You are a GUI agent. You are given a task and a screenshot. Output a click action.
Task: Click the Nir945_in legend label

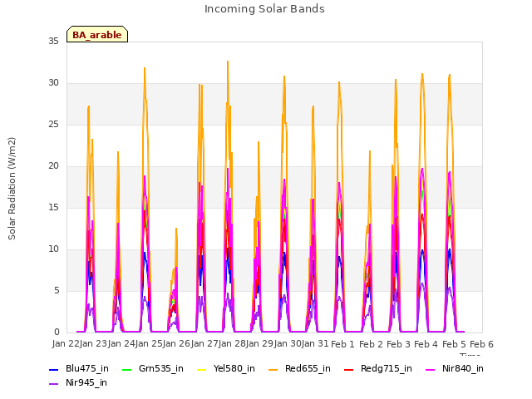[x=86, y=382]
